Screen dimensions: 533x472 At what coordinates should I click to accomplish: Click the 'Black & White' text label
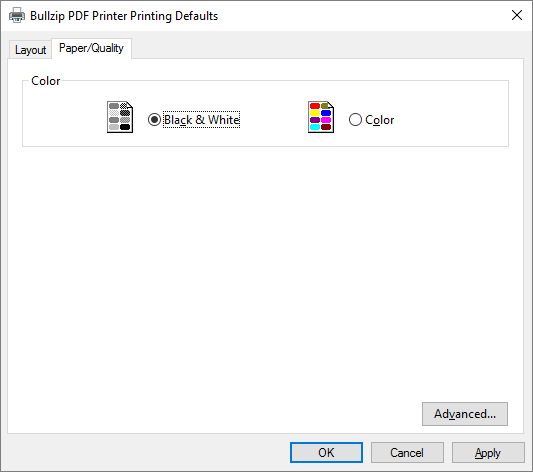202,120
